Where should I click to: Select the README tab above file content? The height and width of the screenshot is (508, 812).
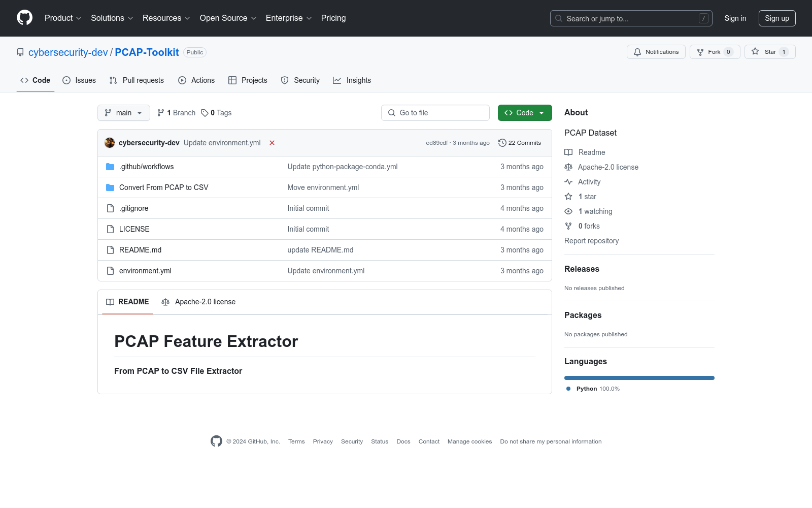pos(127,302)
